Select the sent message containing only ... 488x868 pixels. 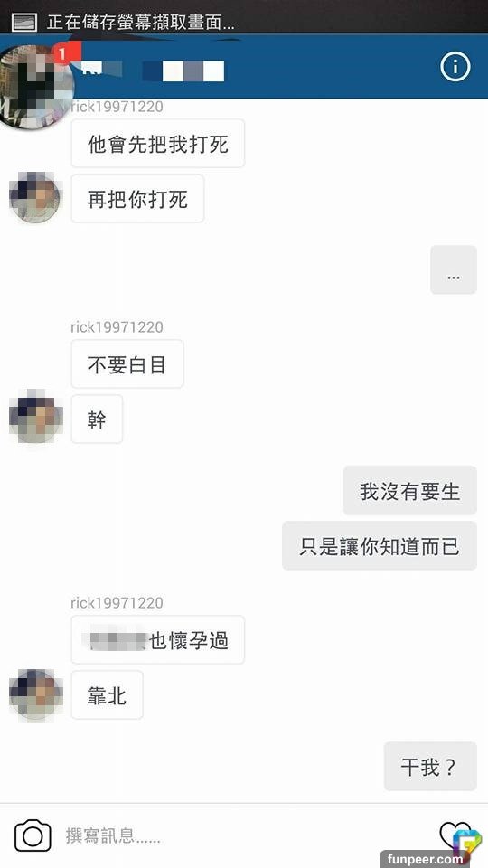454,270
